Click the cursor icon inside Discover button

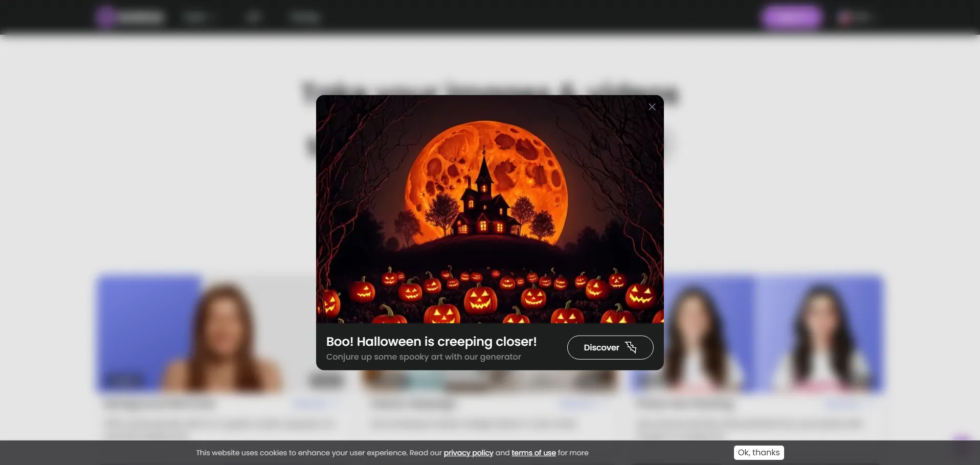tap(631, 348)
